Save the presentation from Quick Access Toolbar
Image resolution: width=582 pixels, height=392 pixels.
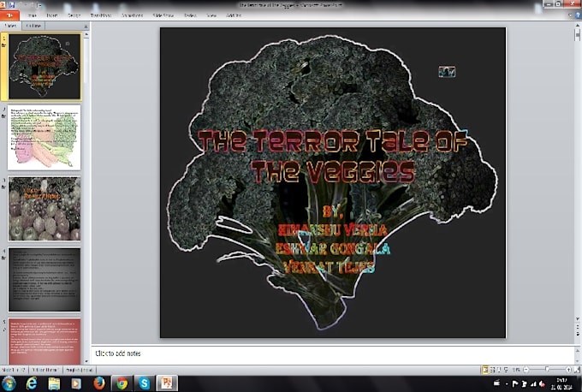[x=12, y=5]
